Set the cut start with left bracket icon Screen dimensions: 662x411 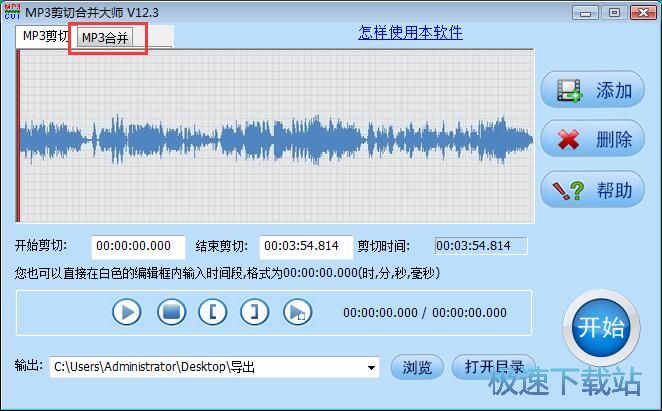212,312
